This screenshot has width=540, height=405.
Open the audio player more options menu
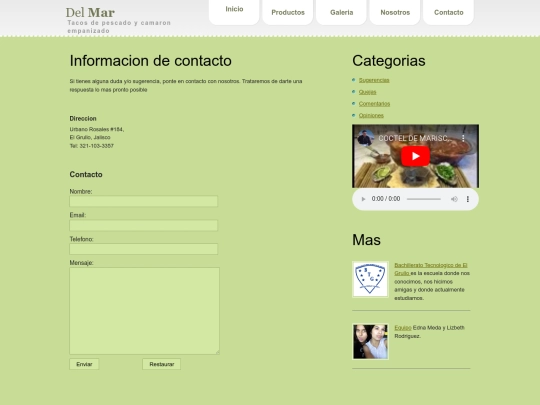point(468,199)
